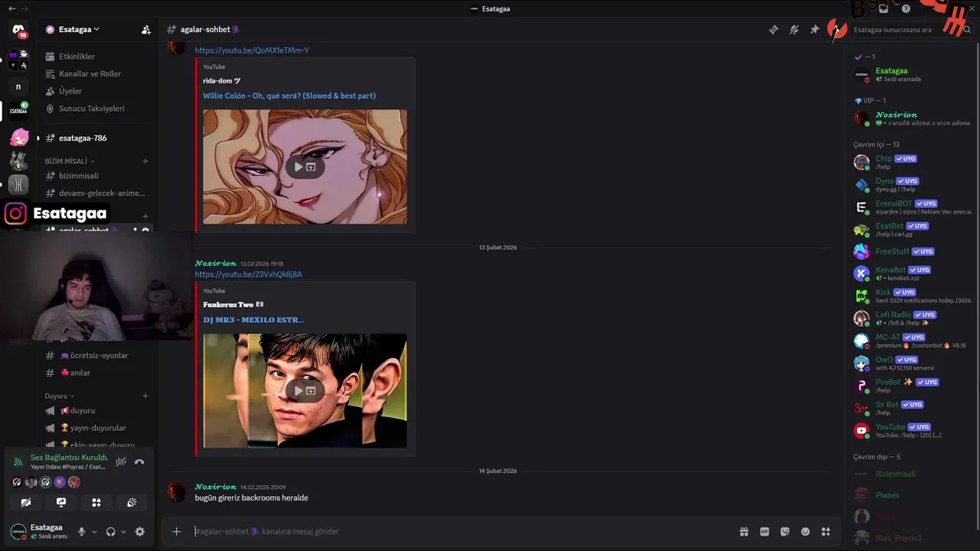Screen dimensions: 980x551
Task: Open the GIF picker
Action: pyautogui.click(x=764, y=532)
